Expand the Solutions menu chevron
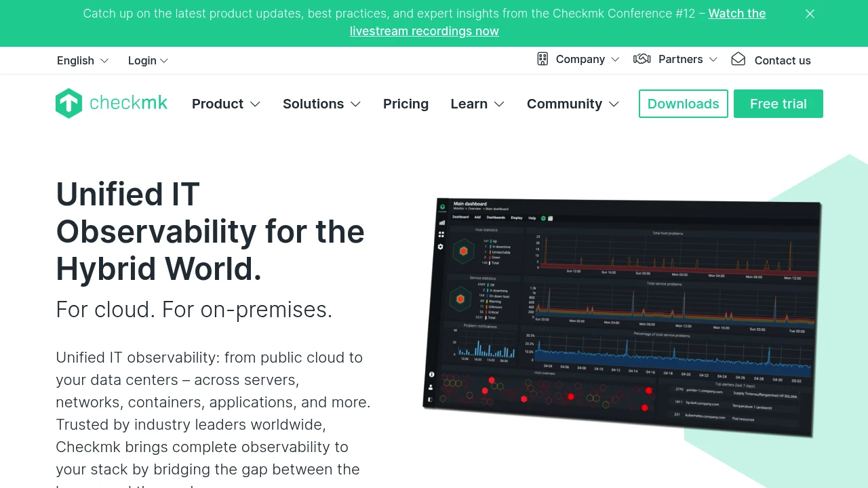The height and width of the screenshot is (488, 868). click(x=355, y=104)
